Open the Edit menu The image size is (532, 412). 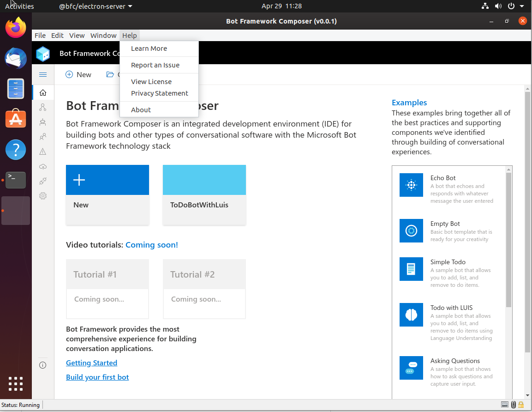(57, 35)
